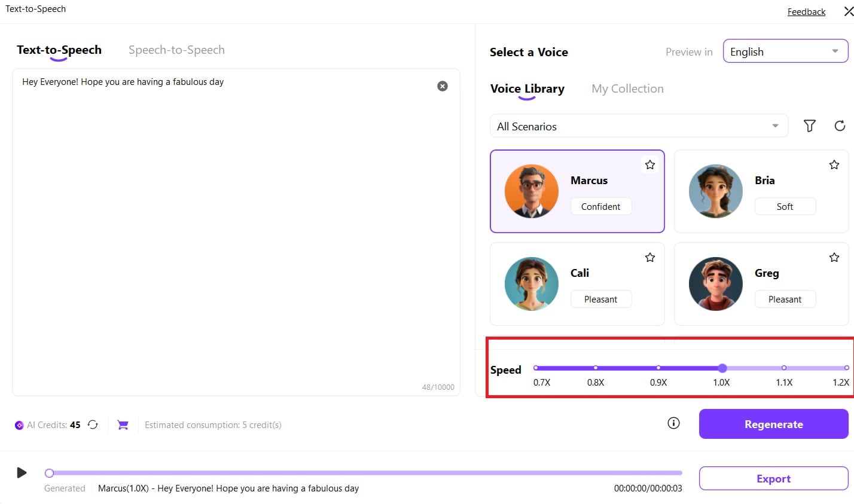Export the generated audio
The width and height of the screenshot is (854, 504).
pyautogui.click(x=773, y=478)
